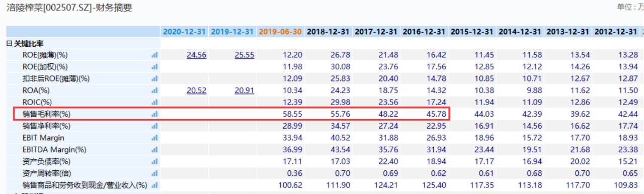Select the 销售净利率(%) row label
This screenshot has height=194, width=644.
46,126
